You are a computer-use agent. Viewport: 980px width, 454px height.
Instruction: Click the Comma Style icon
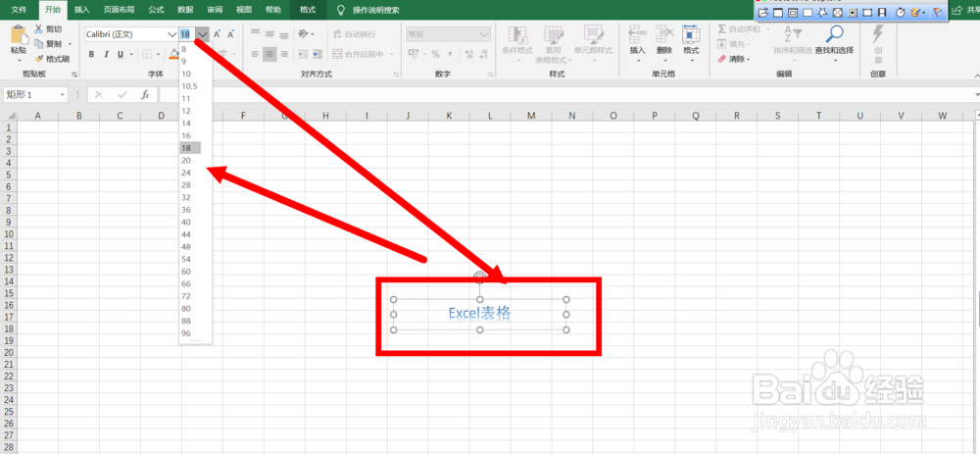pyautogui.click(x=451, y=54)
